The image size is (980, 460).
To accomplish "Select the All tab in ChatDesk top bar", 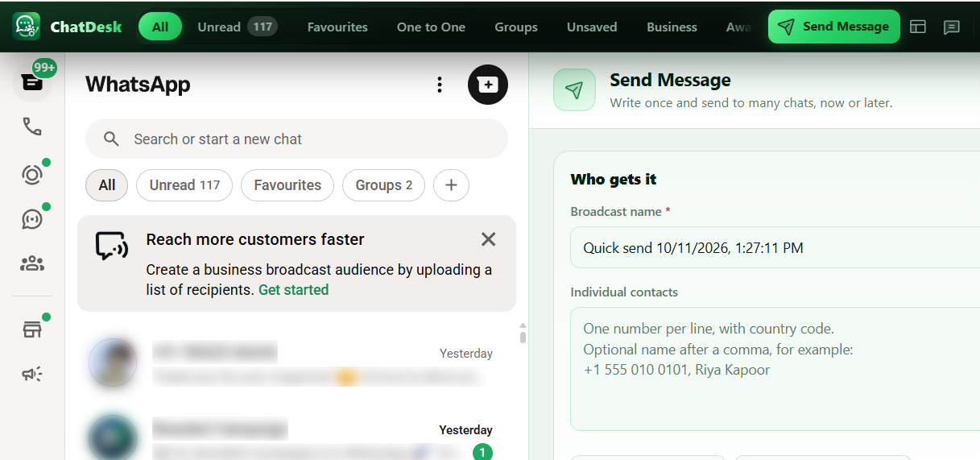I will pos(160,27).
